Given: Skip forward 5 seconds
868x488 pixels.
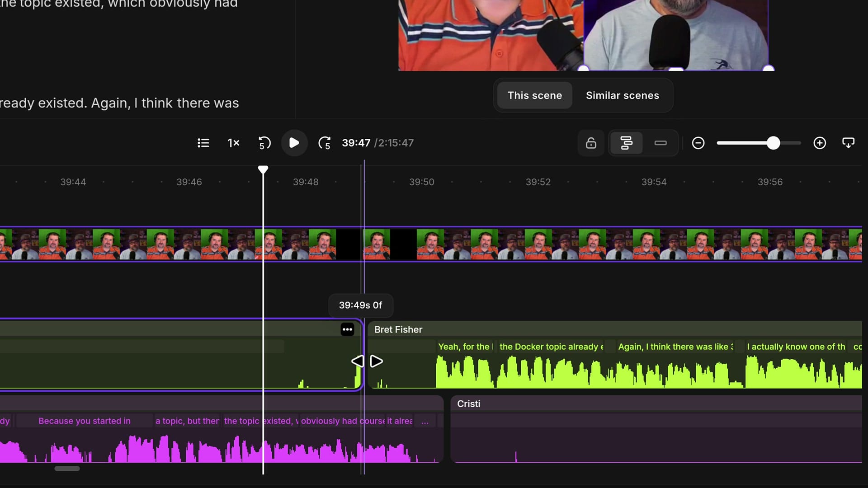Looking at the screenshot, I should (325, 143).
